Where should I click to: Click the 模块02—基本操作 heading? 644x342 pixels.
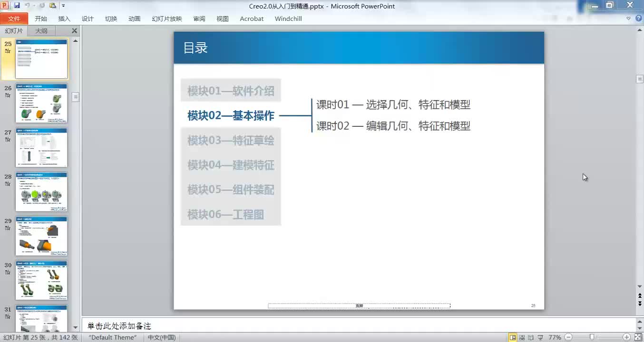[231, 115]
